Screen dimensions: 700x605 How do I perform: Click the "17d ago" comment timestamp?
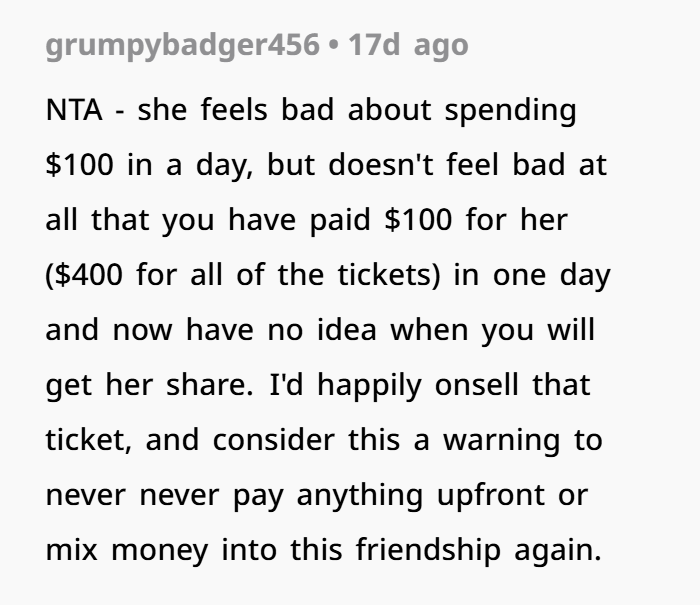[407, 46]
